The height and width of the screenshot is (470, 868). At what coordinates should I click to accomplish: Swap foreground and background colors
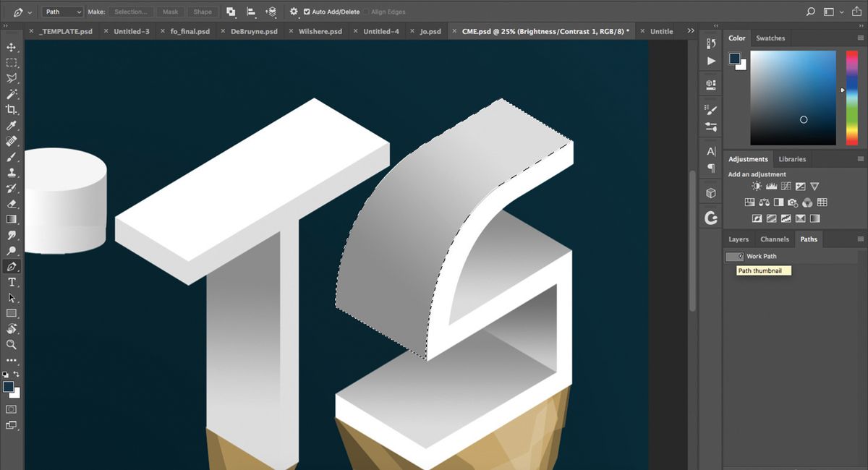18,374
